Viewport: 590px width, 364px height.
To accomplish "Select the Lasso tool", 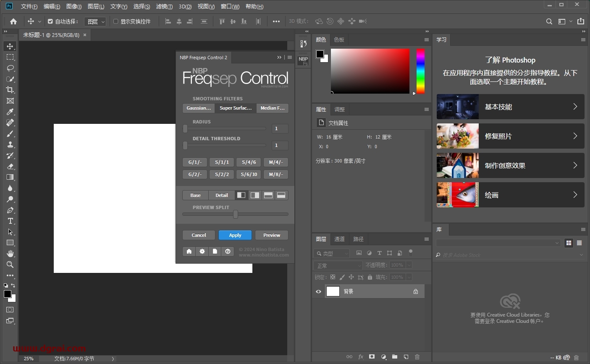I will [x=10, y=68].
